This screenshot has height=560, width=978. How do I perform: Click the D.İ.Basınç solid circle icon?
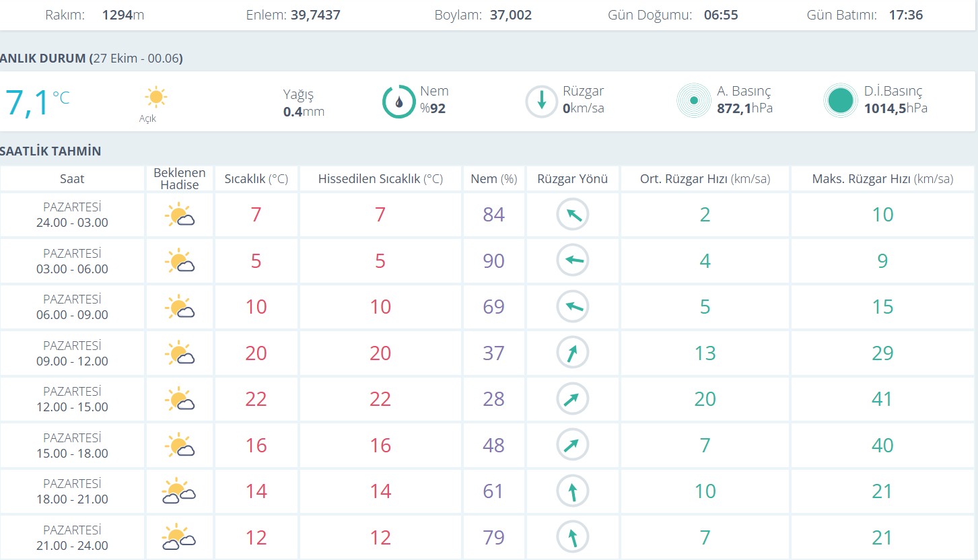pyautogui.click(x=841, y=101)
